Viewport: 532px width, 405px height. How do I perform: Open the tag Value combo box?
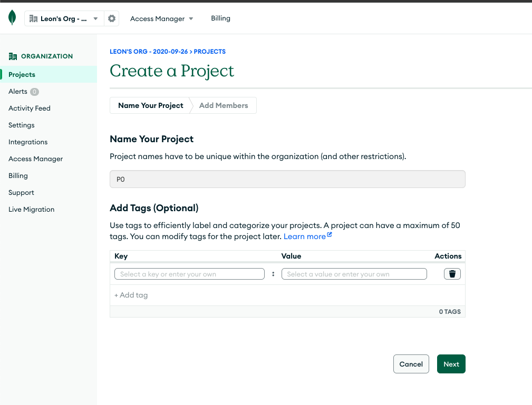coord(354,274)
